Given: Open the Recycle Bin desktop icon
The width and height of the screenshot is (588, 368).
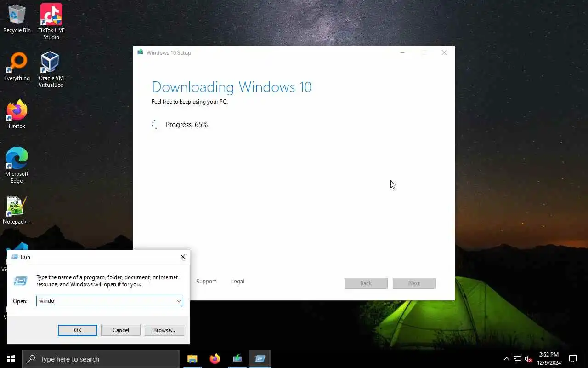Looking at the screenshot, I should [17, 19].
